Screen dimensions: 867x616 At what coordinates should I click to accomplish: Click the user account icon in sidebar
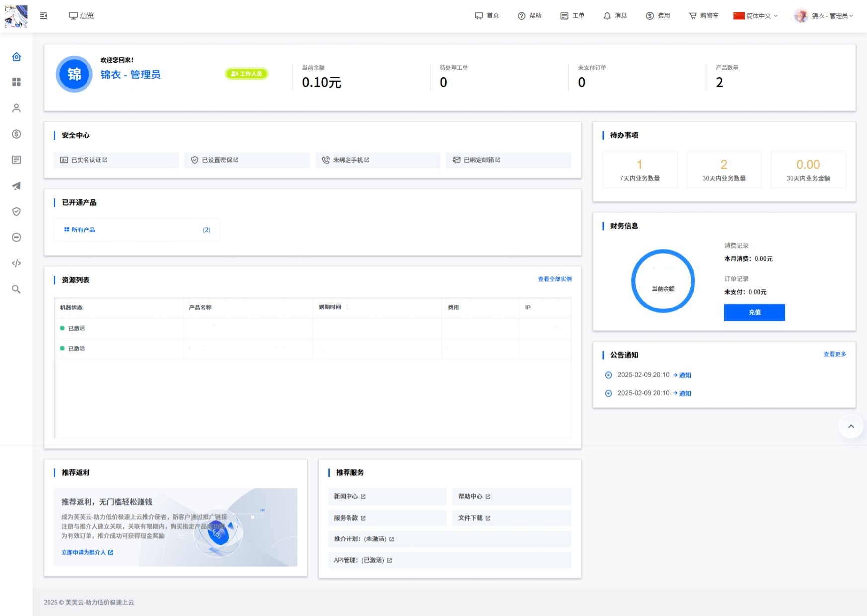16,108
